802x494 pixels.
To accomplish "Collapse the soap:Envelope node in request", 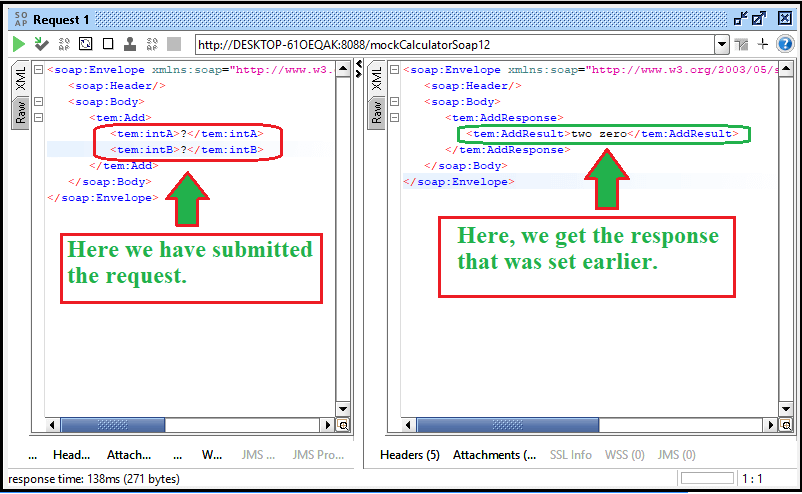I will (37, 69).
